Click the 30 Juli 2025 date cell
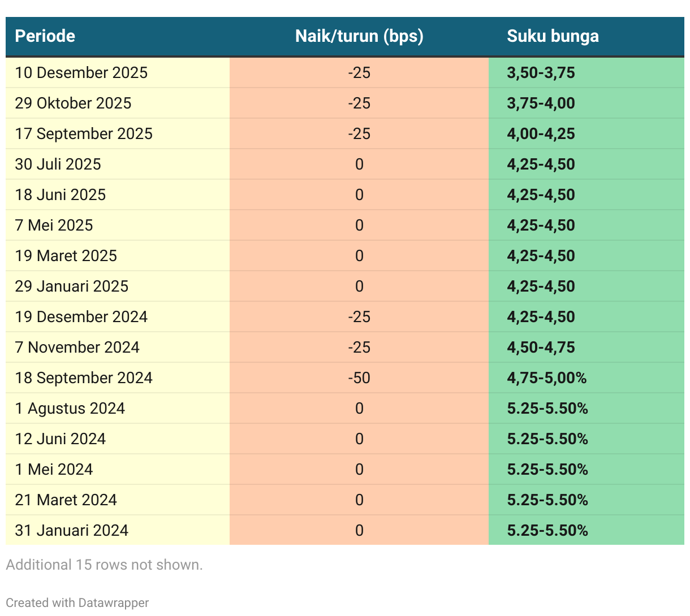Image resolution: width=690 pixels, height=616 pixels. point(58,164)
